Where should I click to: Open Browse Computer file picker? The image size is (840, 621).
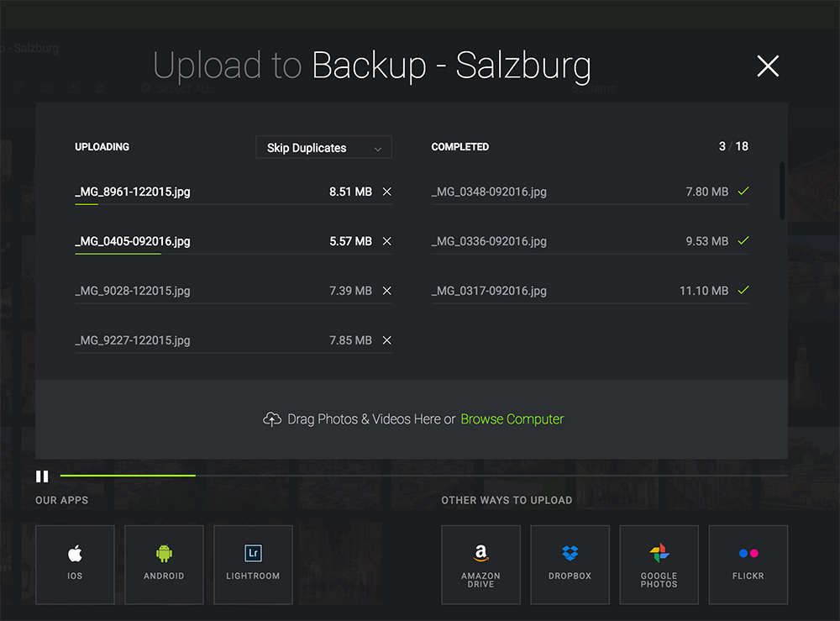512,418
